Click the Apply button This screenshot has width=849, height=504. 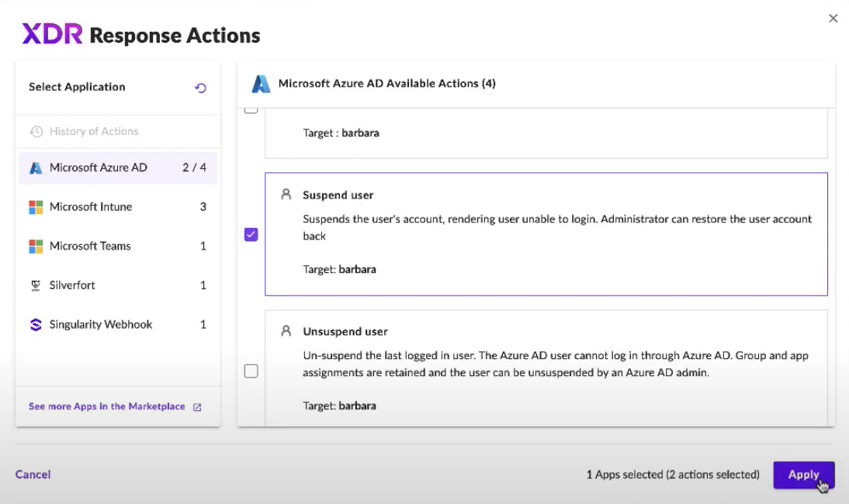pos(803,475)
